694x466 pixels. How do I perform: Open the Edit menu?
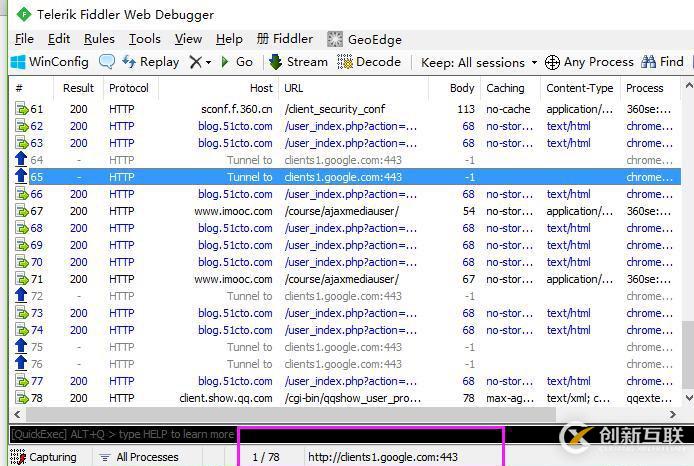tap(59, 39)
